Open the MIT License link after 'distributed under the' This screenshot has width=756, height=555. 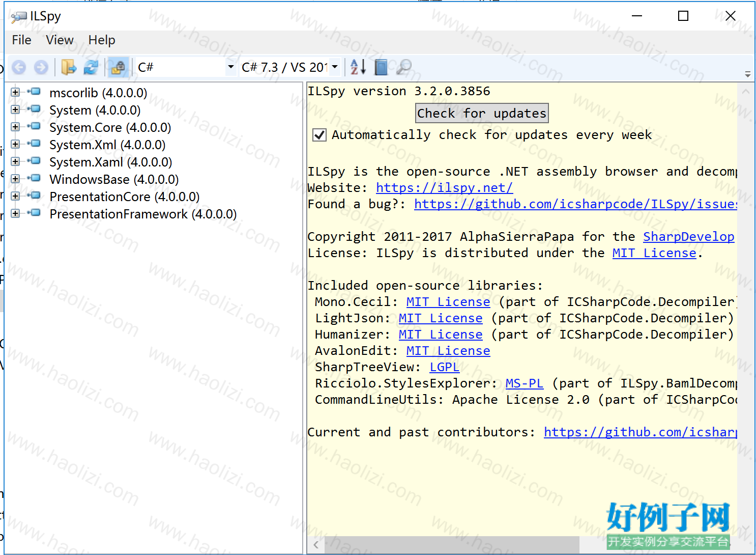pos(654,253)
